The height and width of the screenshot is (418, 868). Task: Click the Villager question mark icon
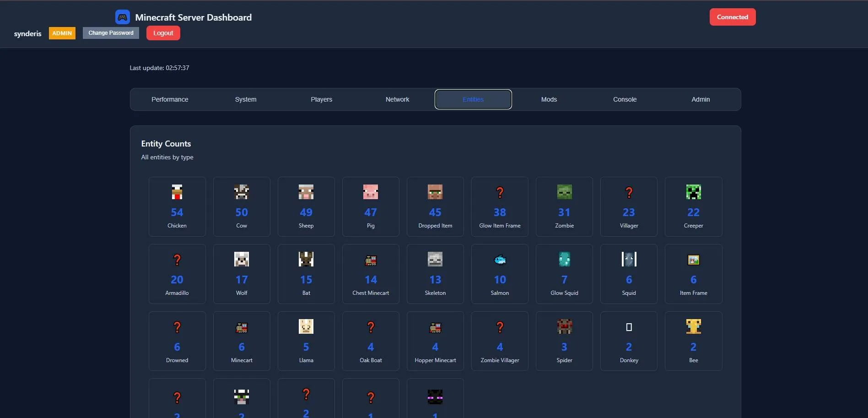pos(629,193)
